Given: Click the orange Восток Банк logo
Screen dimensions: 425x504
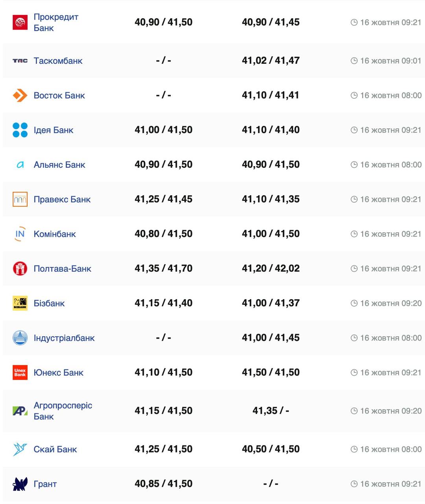Looking at the screenshot, I should [x=20, y=95].
